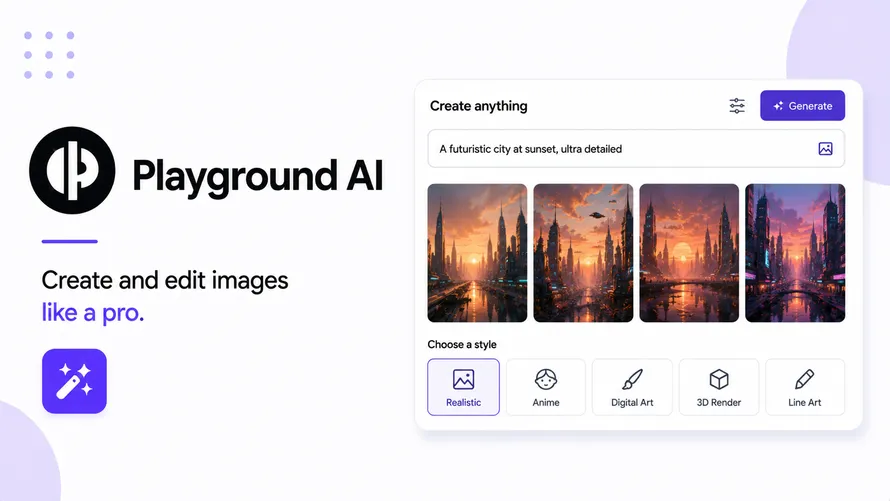Click the purple magic wand icon

(x=74, y=381)
